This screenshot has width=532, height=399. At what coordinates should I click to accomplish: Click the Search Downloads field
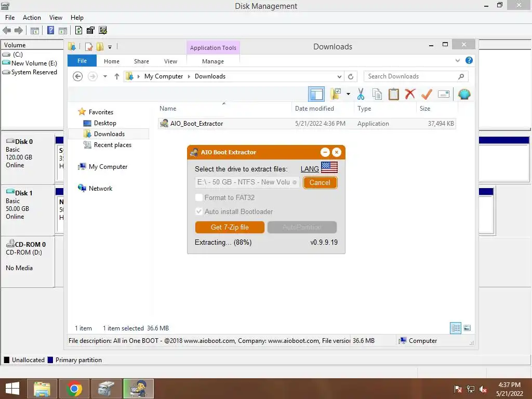click(416, 76)
